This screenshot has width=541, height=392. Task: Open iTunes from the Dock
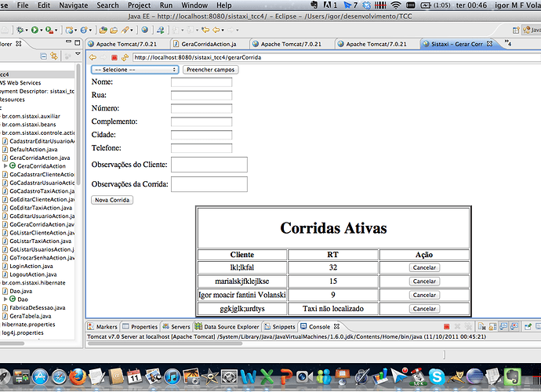point(172,376)
